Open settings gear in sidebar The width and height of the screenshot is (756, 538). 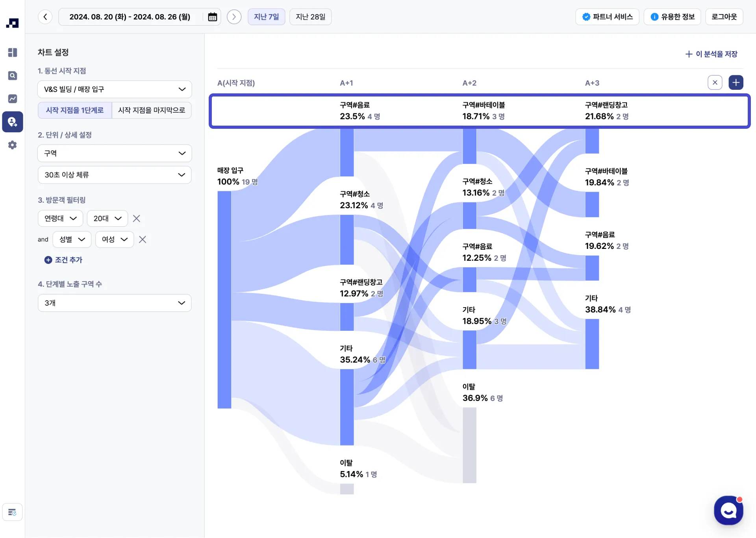coord(13,145)
